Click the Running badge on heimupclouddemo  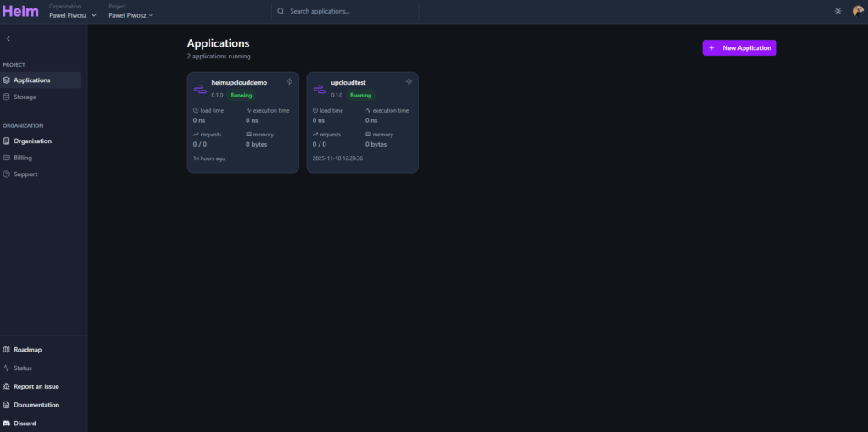pos(242,95)
